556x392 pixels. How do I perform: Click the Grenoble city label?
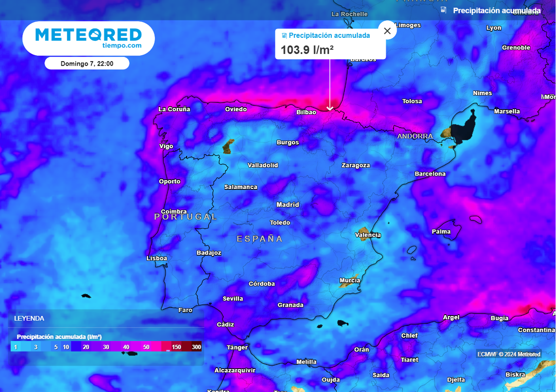(516, 47)
